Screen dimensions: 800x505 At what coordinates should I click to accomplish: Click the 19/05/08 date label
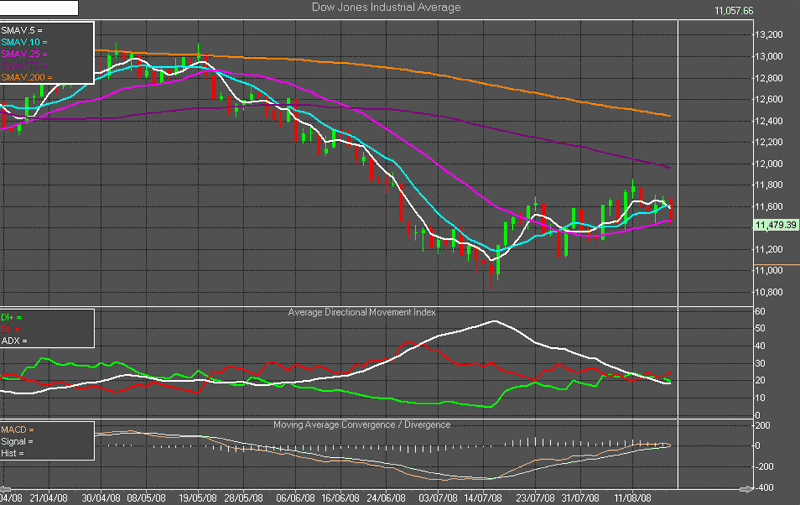[198, 498]
